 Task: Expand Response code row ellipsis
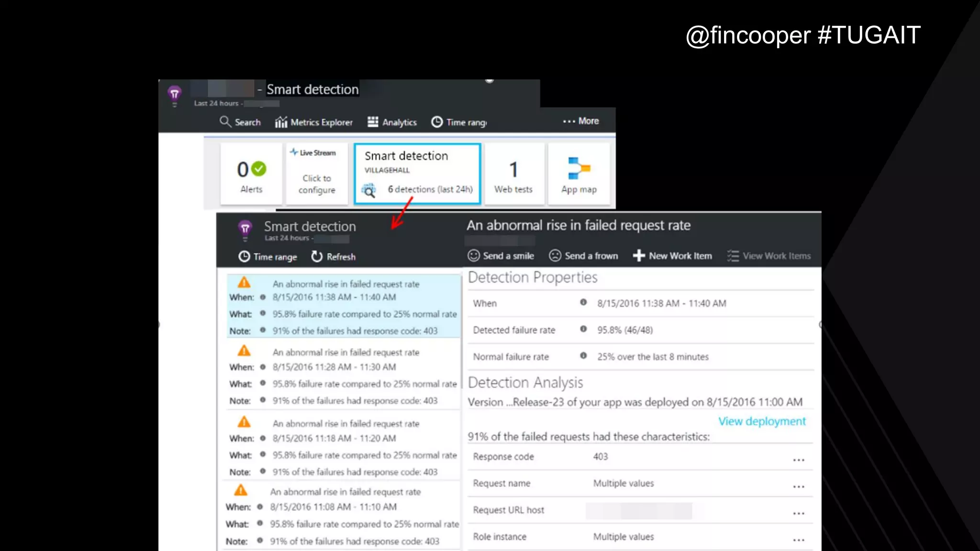798,460
